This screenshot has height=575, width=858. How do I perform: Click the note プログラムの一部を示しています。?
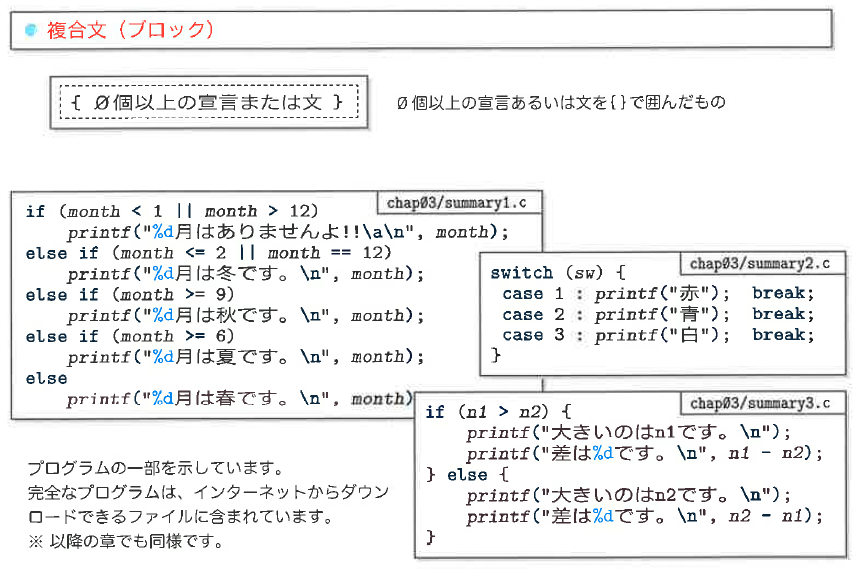(156, 468)
